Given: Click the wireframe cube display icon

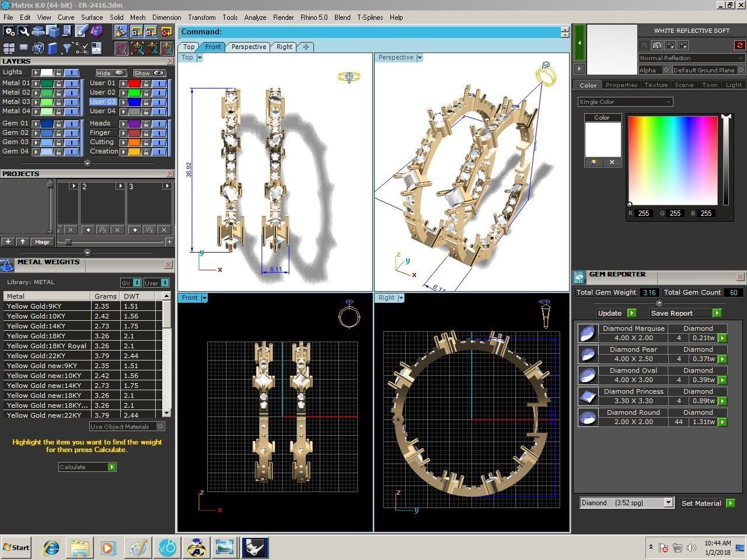Looking at the screenshot, I should tap(38, 48).
